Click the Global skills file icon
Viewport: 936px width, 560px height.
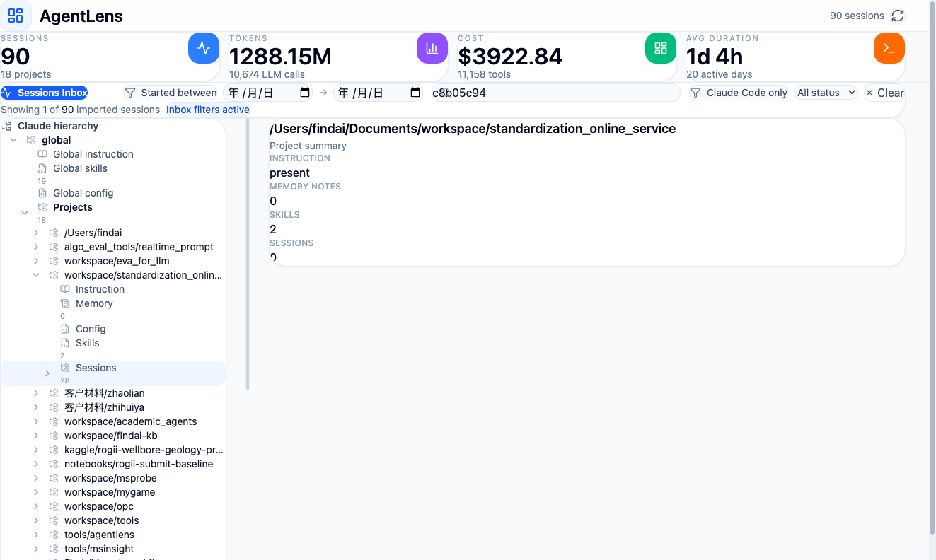(x=42, y=168)
